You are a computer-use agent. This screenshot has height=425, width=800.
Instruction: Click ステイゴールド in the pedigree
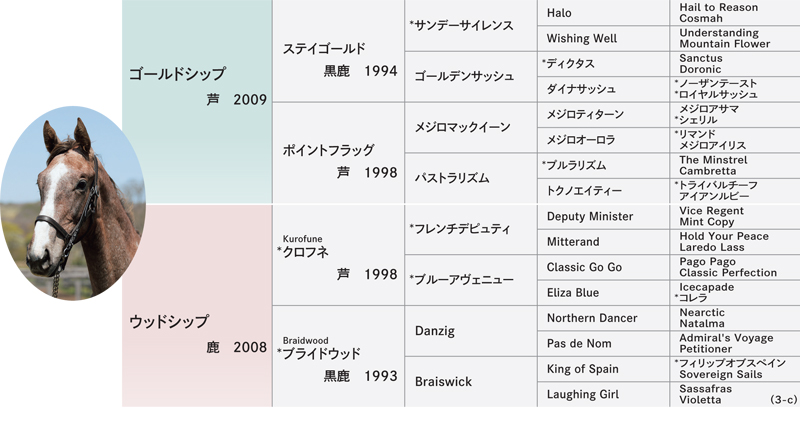click(339, 51)
